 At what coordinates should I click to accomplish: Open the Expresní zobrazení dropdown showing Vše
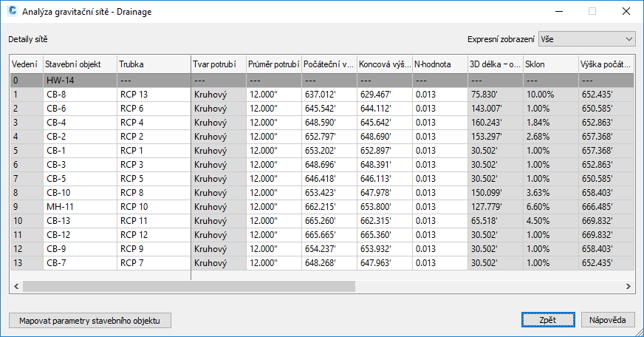pos(586,39)
